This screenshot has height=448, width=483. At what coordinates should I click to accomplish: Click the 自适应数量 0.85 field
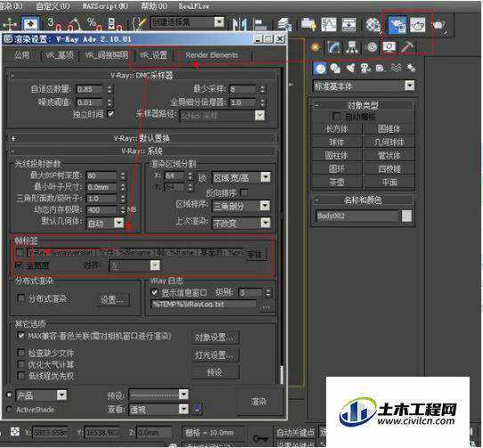tap(89, 89)
